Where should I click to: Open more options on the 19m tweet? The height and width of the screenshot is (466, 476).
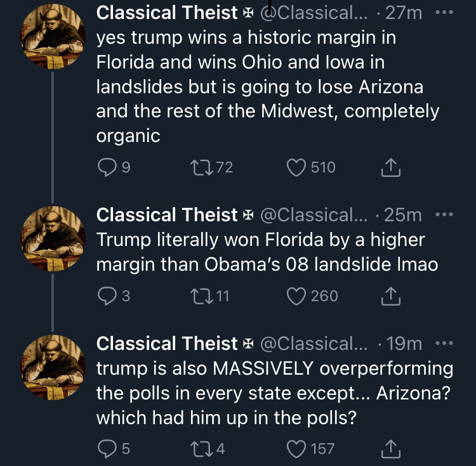pos(444,343)
